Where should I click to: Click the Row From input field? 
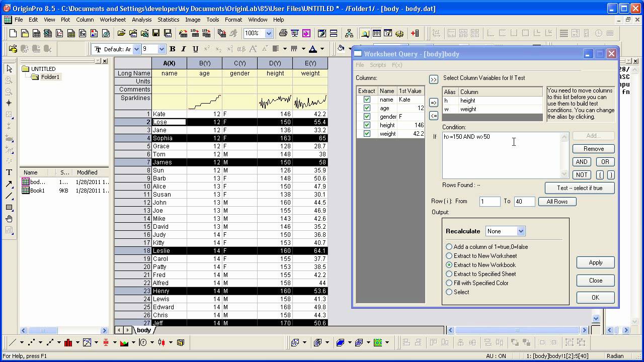490,201
